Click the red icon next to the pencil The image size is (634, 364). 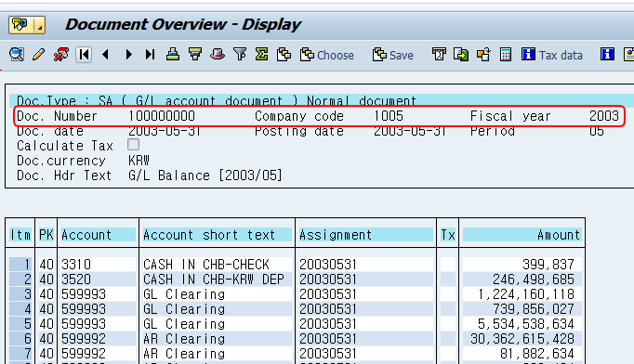click(61, 55)
